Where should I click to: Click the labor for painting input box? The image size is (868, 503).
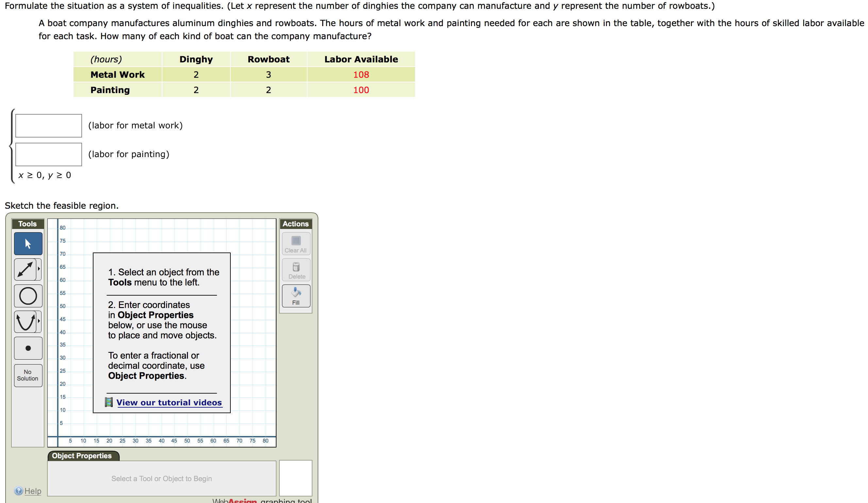(48, 154)
